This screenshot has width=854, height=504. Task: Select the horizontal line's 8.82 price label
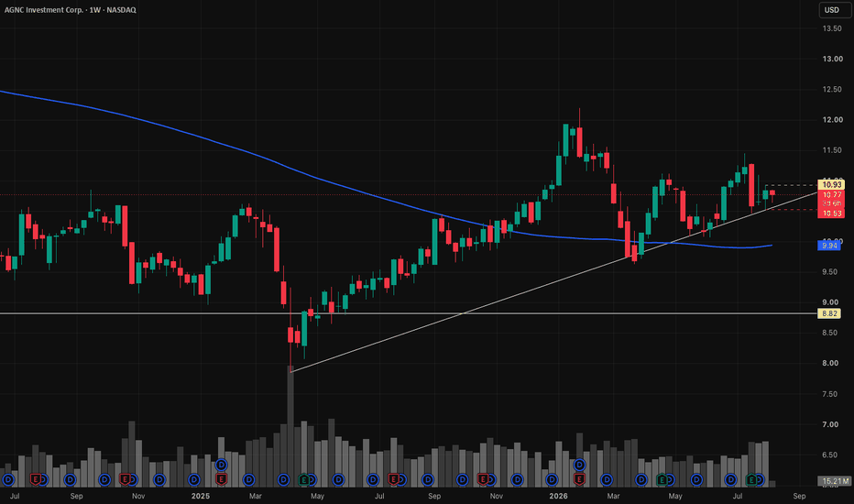point(829,313)
